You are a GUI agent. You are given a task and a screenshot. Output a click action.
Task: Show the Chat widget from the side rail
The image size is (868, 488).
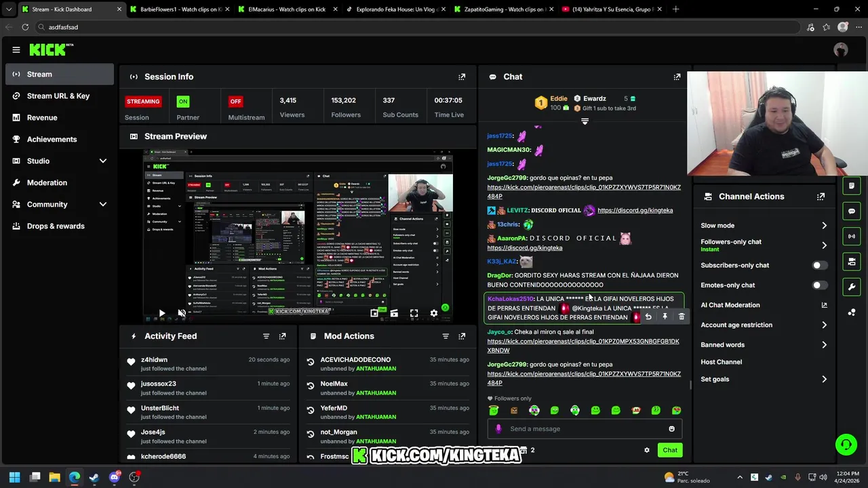click(x=852, y=211)
